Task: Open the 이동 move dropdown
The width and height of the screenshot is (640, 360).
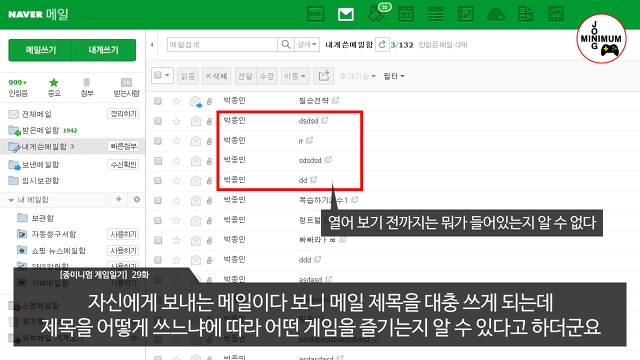Action: (x=295, y=76)
